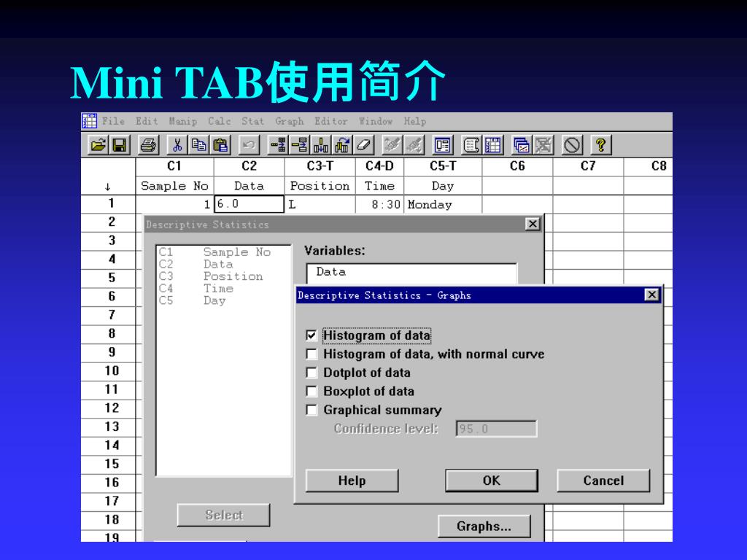Click the cell containing 8:30

[379, 204]
